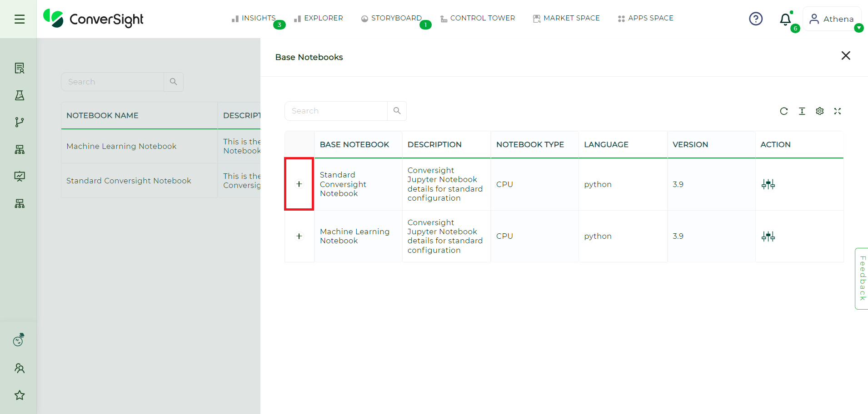868x414 pixels.
Task: Click configure action for Standard Conversight Notebook
Action: (x=768, y=184)
